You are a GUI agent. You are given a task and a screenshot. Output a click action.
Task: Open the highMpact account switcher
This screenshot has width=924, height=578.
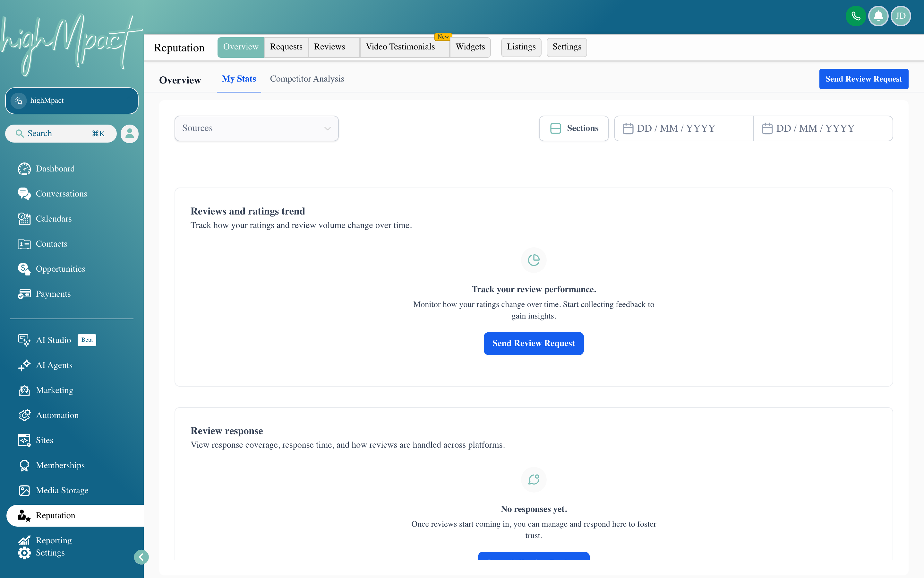click(x=72, y=101)
